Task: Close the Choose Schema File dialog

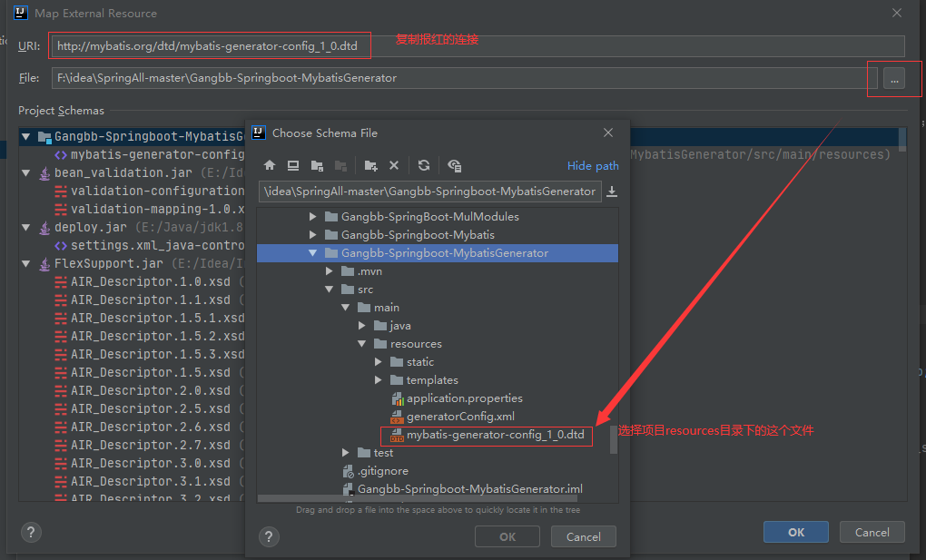Action: coord(608,133)
